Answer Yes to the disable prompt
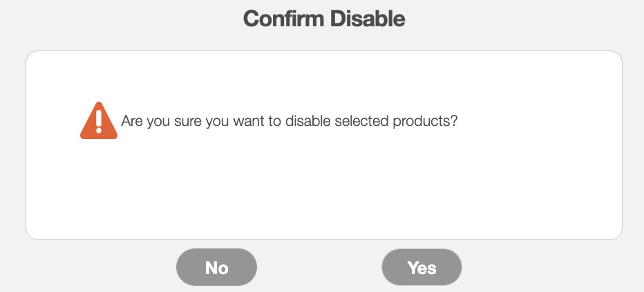644x292 pixels. (x=422, y=267)
